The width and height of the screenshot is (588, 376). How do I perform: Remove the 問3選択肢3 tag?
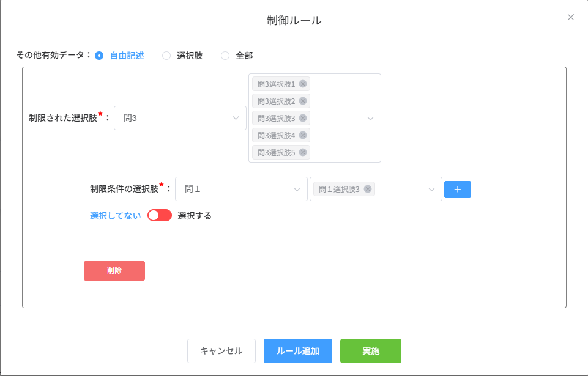point(303,118)
